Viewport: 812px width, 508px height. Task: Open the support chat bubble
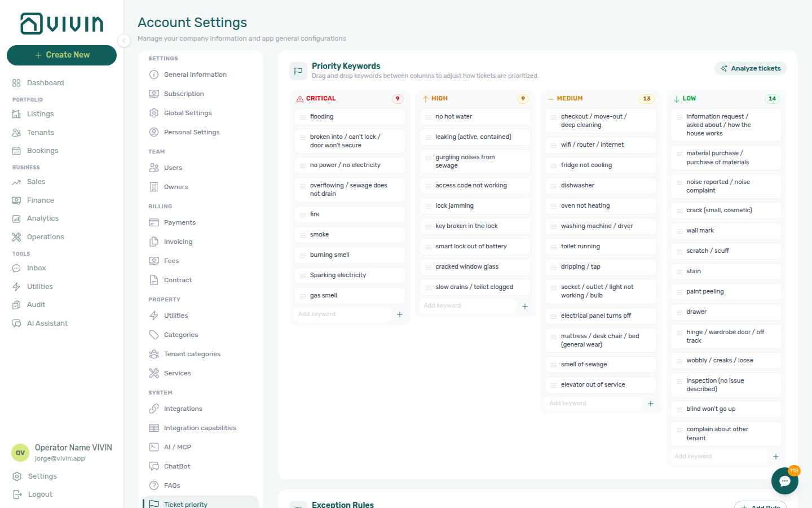[x=785, y=481]
